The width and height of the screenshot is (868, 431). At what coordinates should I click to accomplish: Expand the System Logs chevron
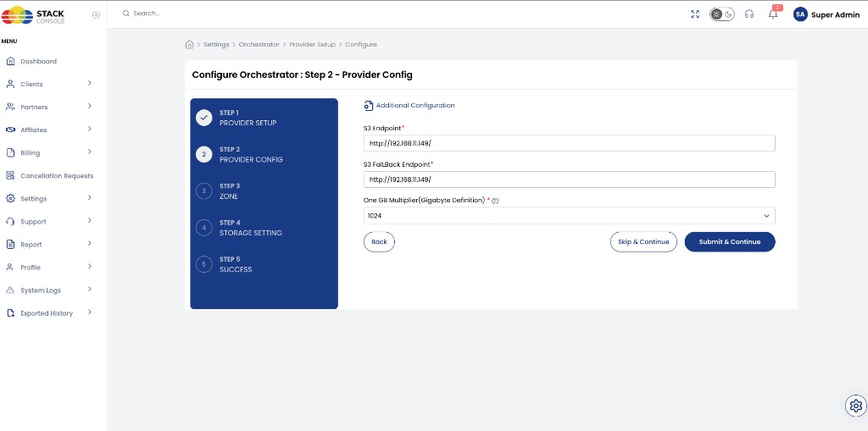(90, 290)
